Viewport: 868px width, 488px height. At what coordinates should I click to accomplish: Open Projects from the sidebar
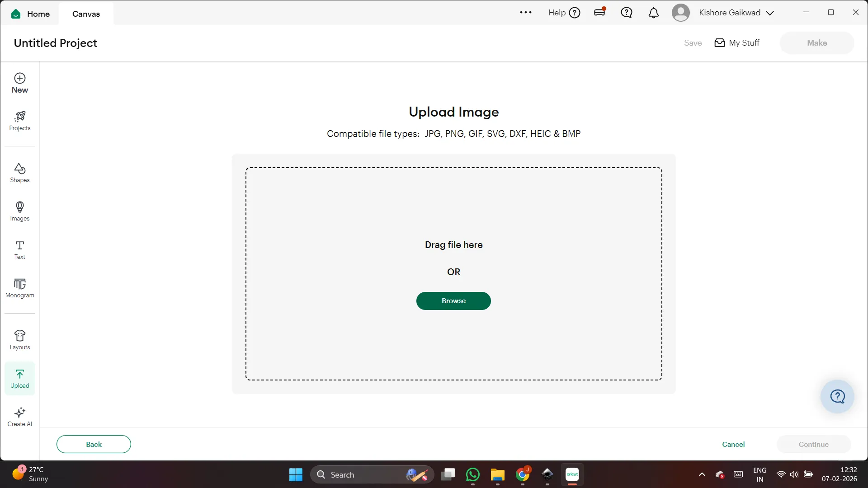tap(20, 121)
